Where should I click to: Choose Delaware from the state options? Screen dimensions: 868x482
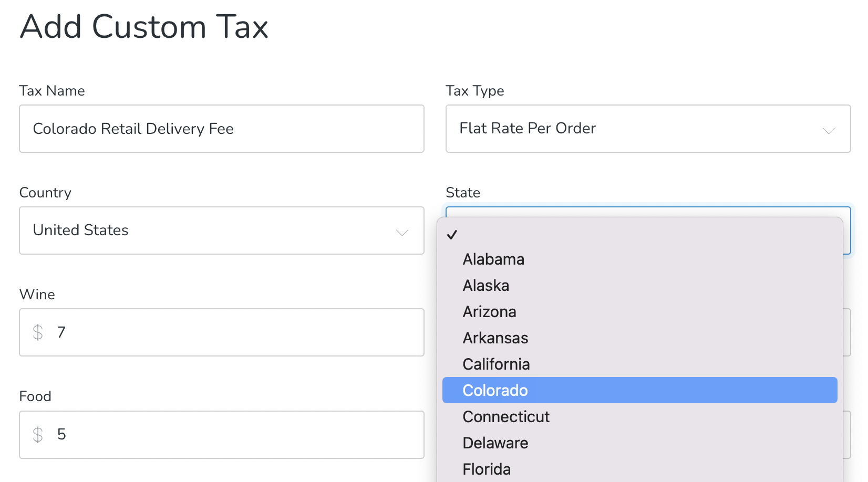(495, 443)
